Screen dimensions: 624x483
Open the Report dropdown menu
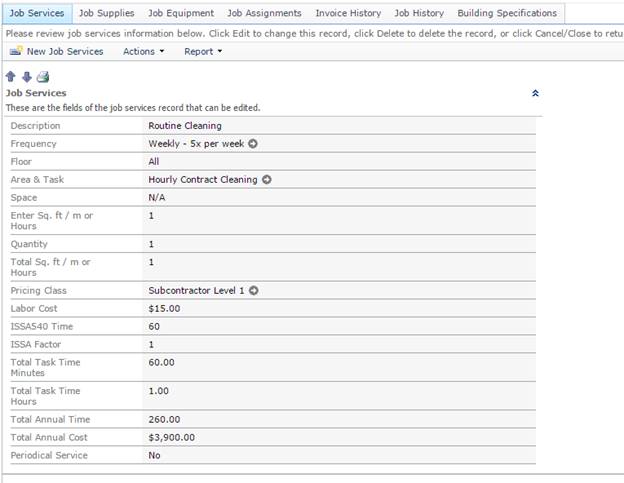(203, 51)
